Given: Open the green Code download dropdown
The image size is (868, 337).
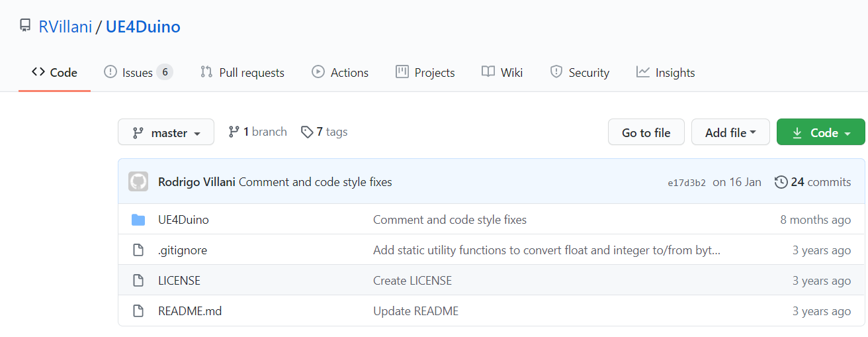Looking at the screenshot, I should point(820,132).
